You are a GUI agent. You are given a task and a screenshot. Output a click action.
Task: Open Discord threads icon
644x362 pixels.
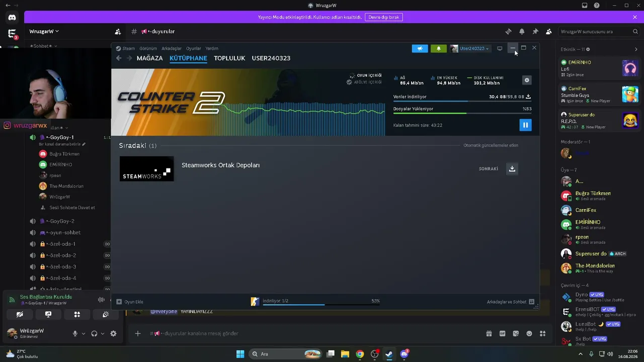(x=508, y=32)
